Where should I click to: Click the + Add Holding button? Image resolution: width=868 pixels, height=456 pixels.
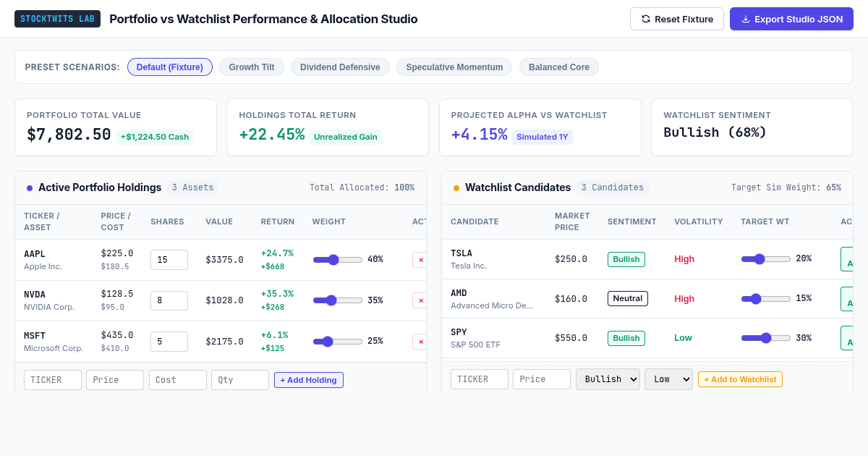(309, 380)
